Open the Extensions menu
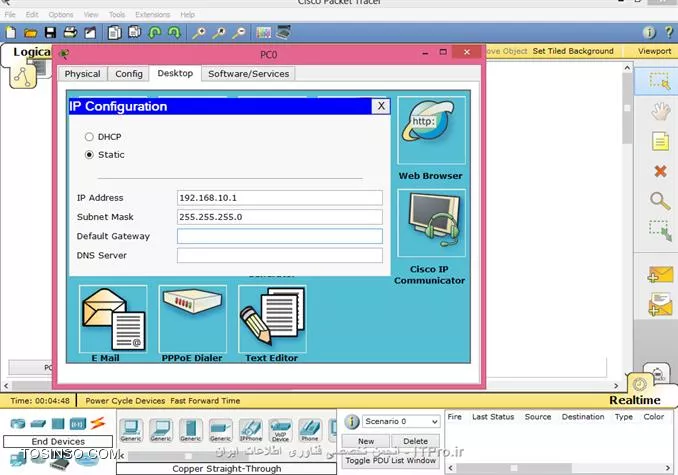 [x=153, y=15]
